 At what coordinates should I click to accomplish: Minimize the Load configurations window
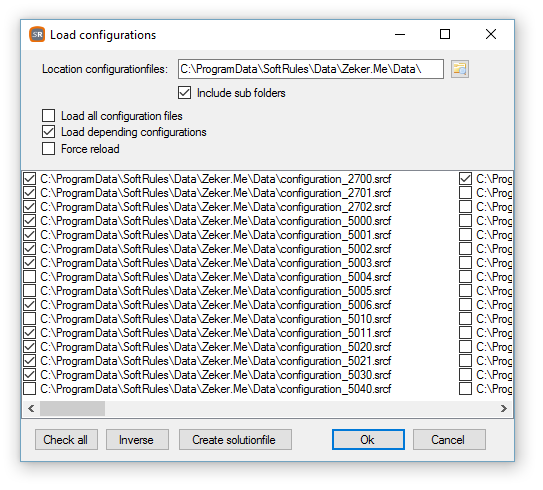coord(400,34)
